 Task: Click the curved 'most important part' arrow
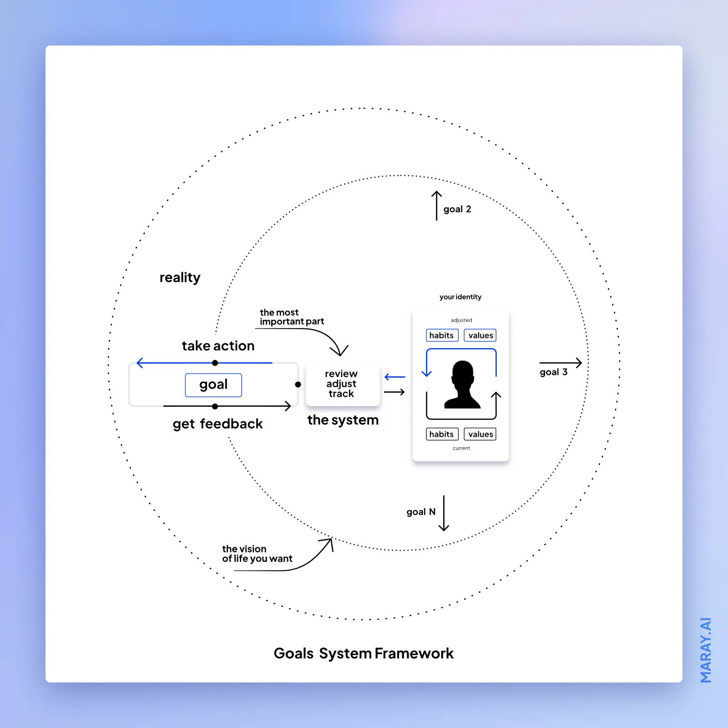click(x=330, y=340)
